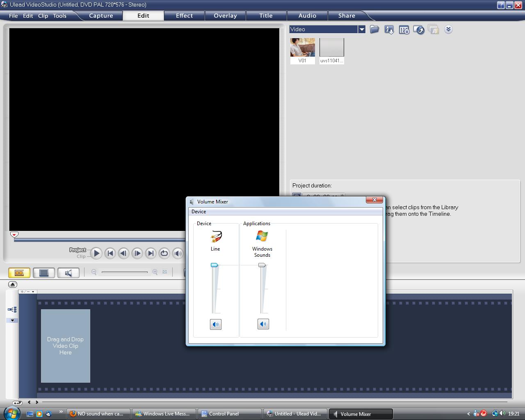Select the uvs11041 clip thumbnail
This screenshot has height=420, width=525.
click(332, 51)
